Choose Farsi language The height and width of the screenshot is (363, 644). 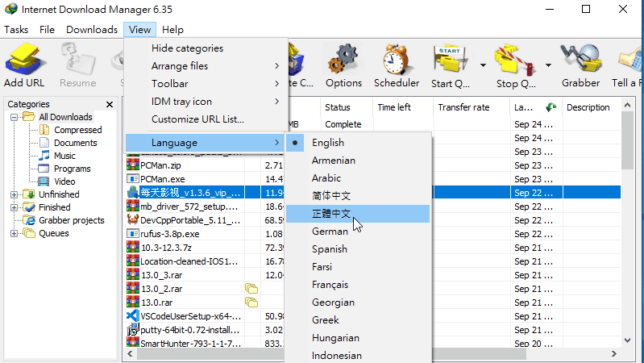(358, 267)
